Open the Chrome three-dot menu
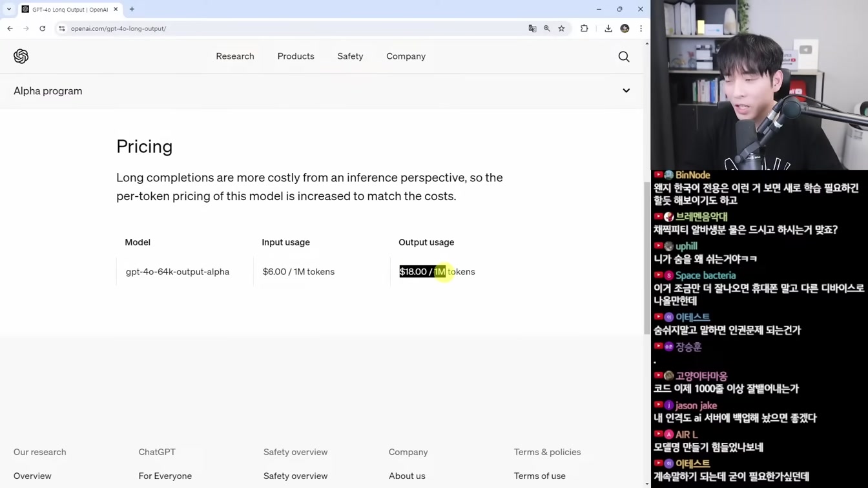The width and height of the screenshot is (868, 488). (641, 28)
